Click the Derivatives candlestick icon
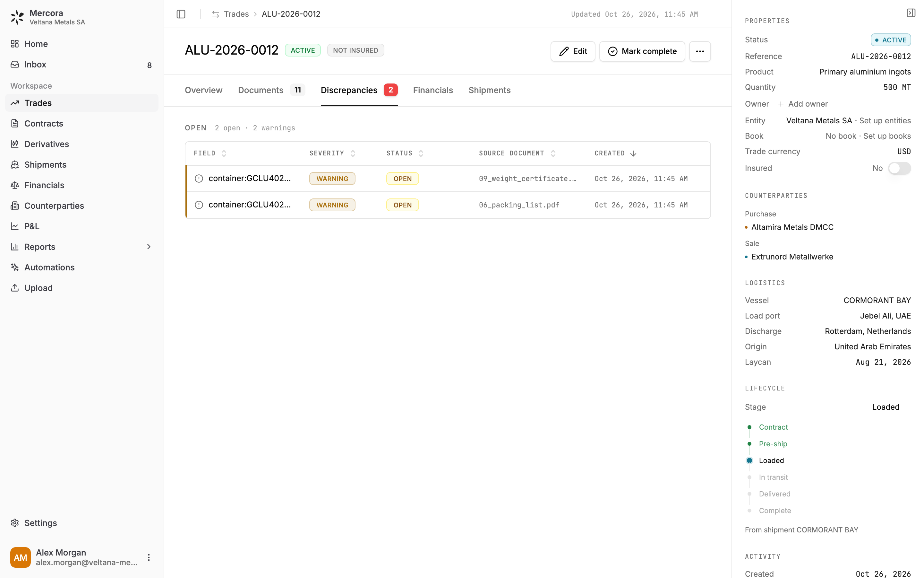 coord(15,144)
